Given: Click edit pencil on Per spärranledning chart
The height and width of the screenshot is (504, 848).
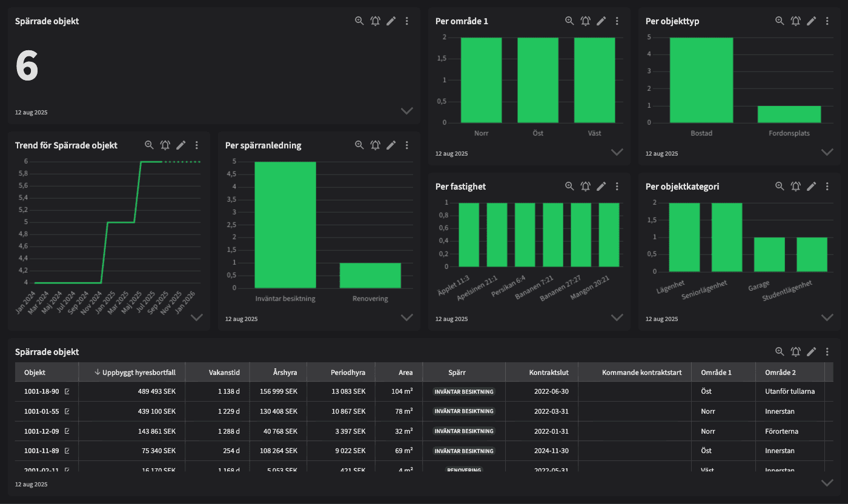Looking at the screenshot, I should [x=391, y=145].
